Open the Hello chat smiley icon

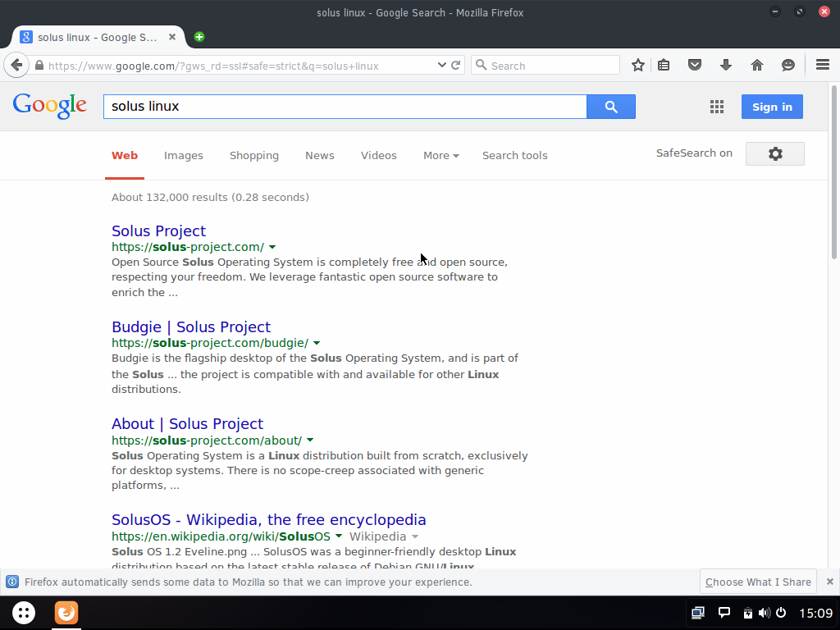(788, 66)
